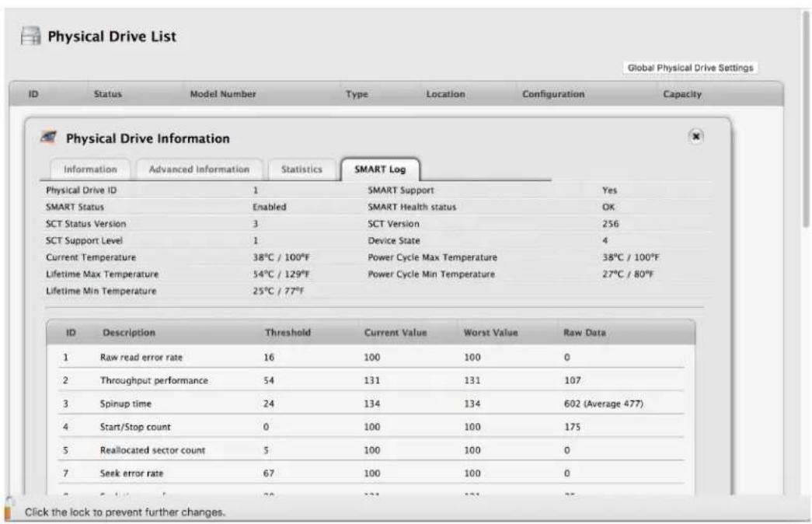The image size is (812, 524).
Task: Click the Current Temperature label
Action: [x=91, y=257]
